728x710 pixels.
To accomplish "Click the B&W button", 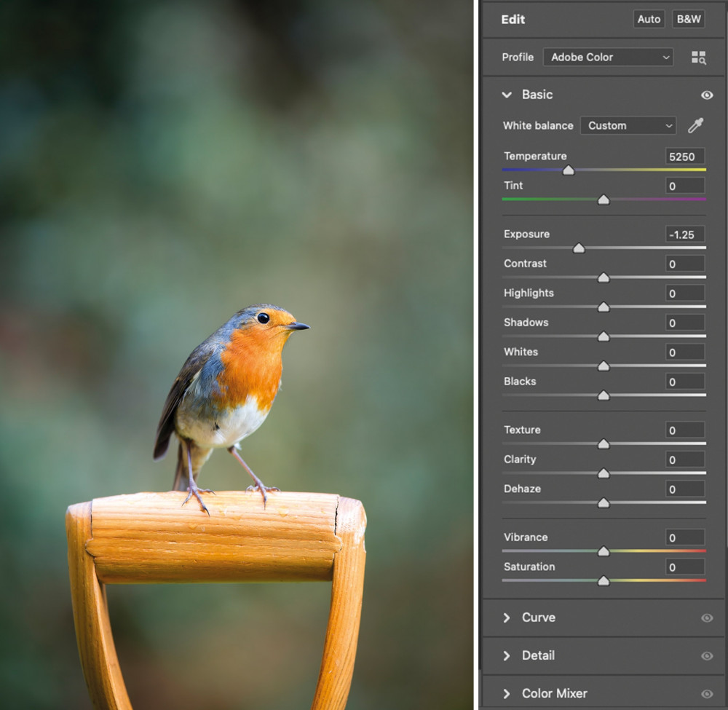I will coord(689,19).
